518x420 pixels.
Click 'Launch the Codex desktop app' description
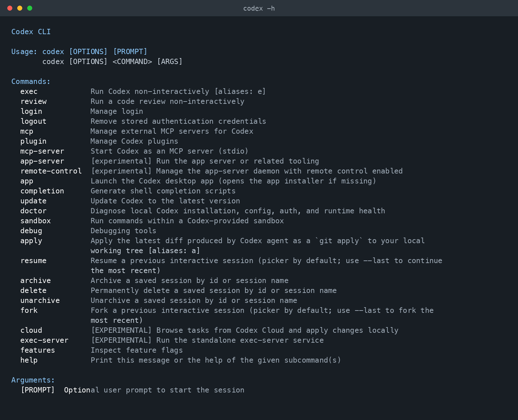[233, 181]
